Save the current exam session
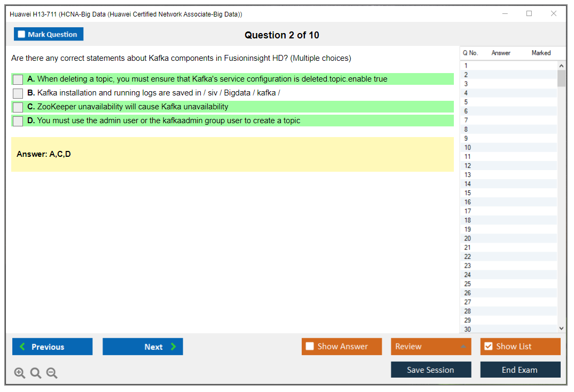This screenshot has height=392, width=574. coord(431,370)
